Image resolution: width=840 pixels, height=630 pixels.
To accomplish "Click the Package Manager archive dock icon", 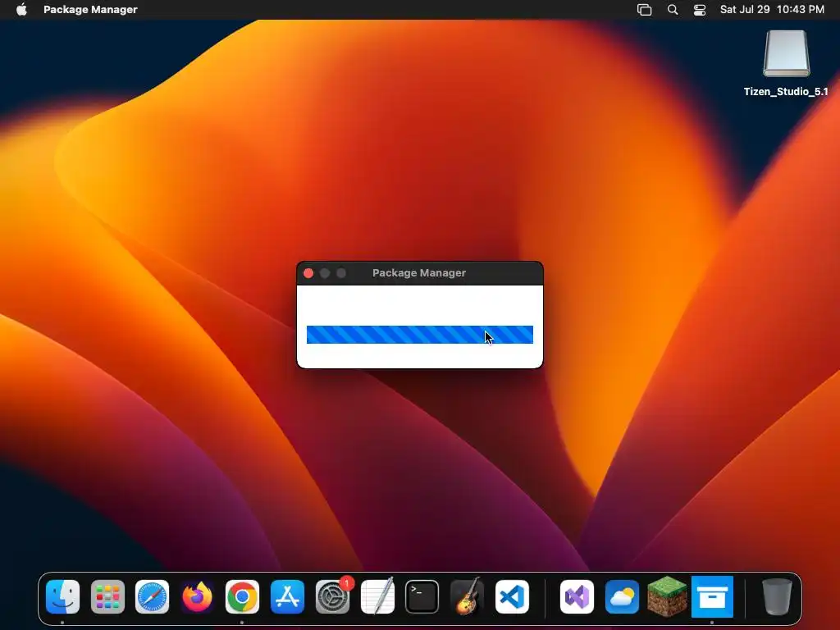I will coord(712,596).
